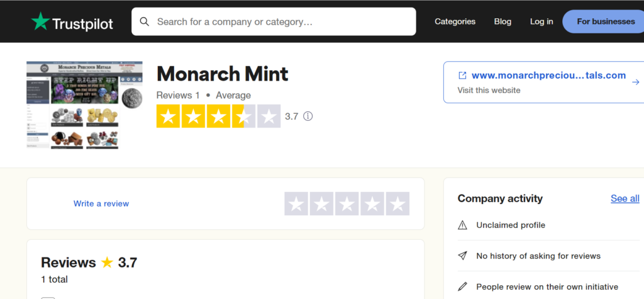The height and width of the screenshot is (299, 644).
Task: Select one star in the review rating selector
Action: click(x=297, y=203)
